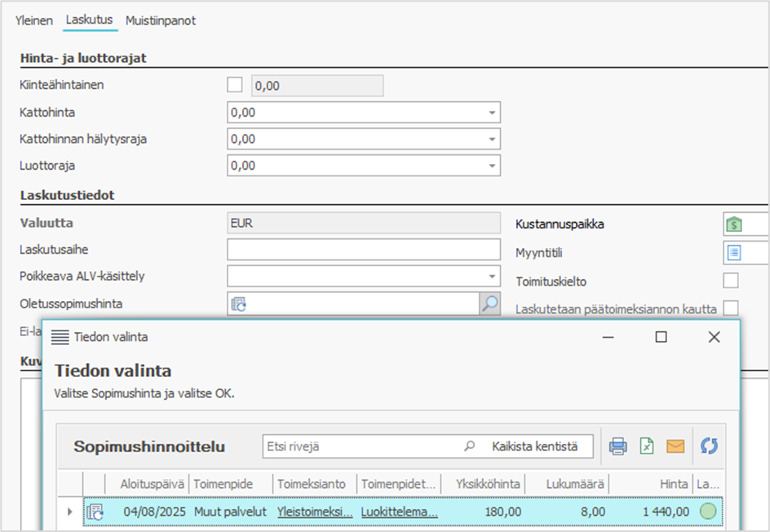770x532 pixels.
Task: Click the contract price icon in selected row
Action: click(x=95, y=512)
